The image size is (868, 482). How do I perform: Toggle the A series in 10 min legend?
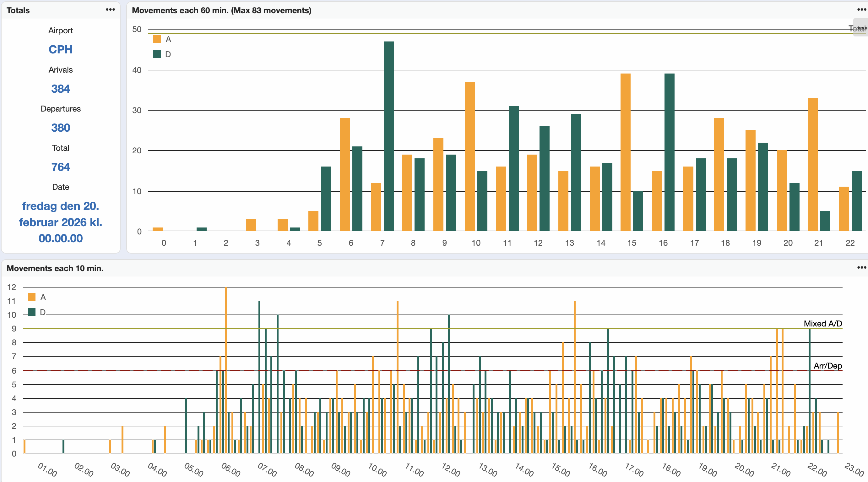pyautogui.click(x=37, y=297)
